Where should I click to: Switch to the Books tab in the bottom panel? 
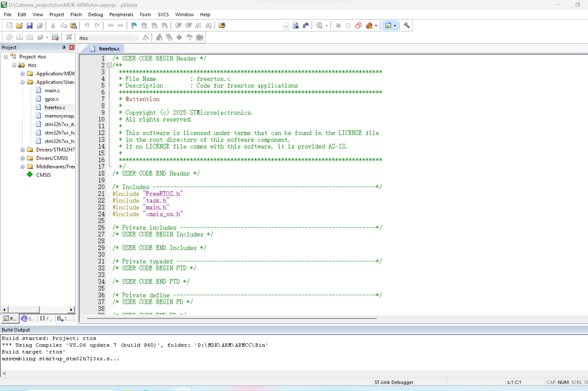tap(28, 319)
